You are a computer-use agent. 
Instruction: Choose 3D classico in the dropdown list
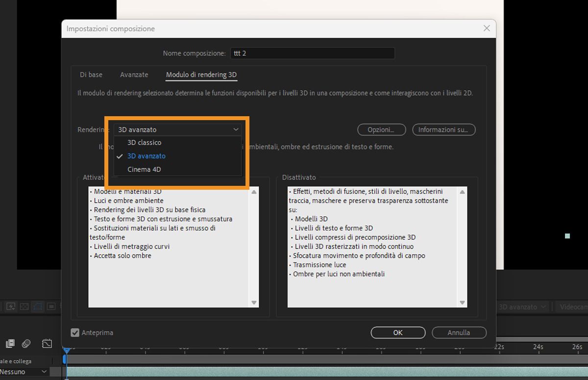coord(144,142)
